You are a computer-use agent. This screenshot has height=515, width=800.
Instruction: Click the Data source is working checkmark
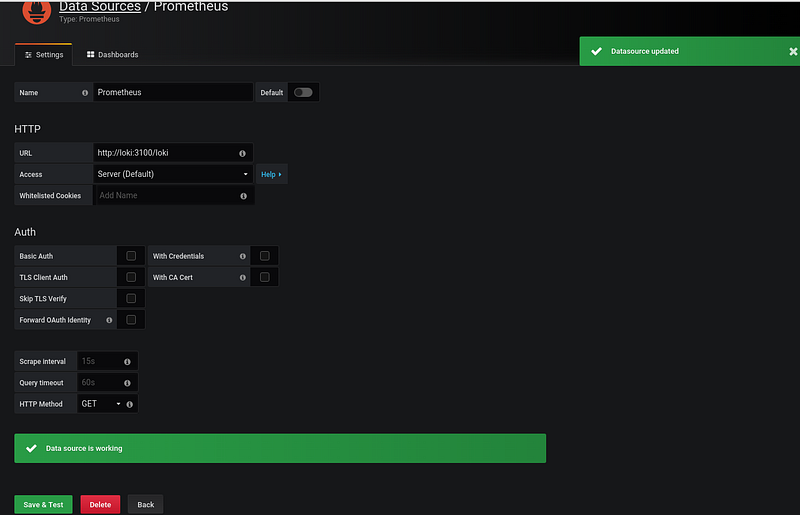coord(31,448)
